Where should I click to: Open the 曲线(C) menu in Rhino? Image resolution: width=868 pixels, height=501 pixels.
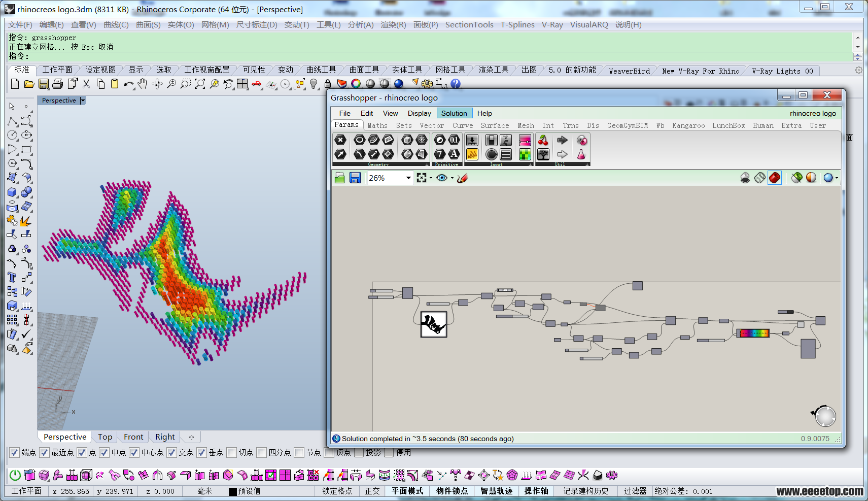pyautogui.click(x=116, y=24)
